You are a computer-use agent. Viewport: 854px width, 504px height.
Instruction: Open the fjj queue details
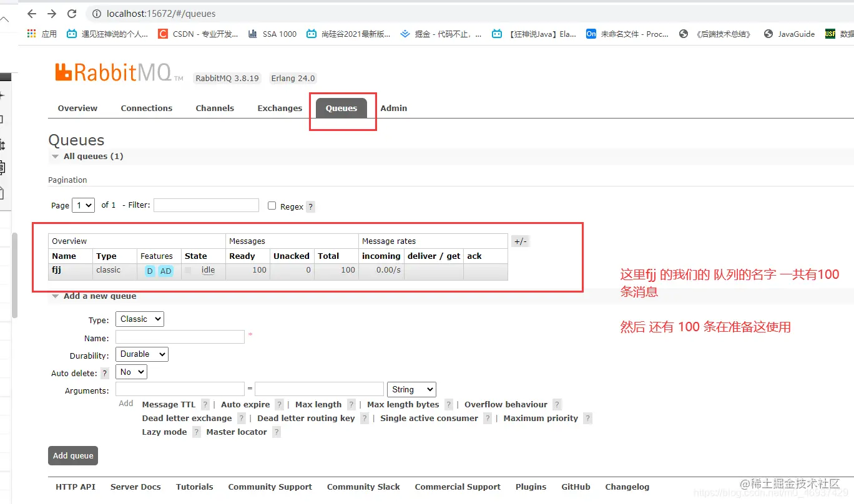(56, 270)
